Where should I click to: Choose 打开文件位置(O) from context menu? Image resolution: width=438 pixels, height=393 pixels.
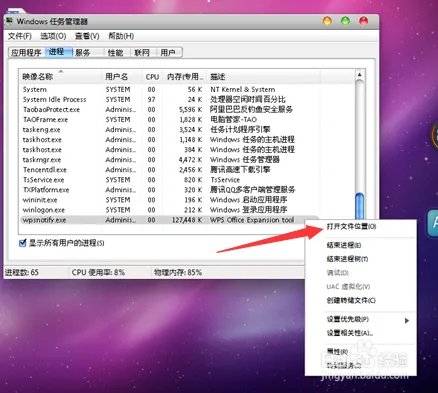[x=351, y=226]
